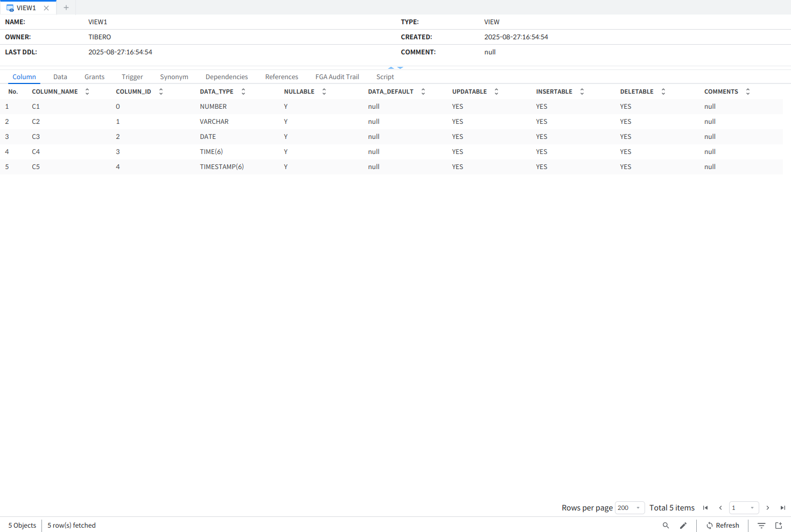Screen dimensions: 791x532
Task: Collapse the view info panel upward
Action: click(x=391, y=68)
